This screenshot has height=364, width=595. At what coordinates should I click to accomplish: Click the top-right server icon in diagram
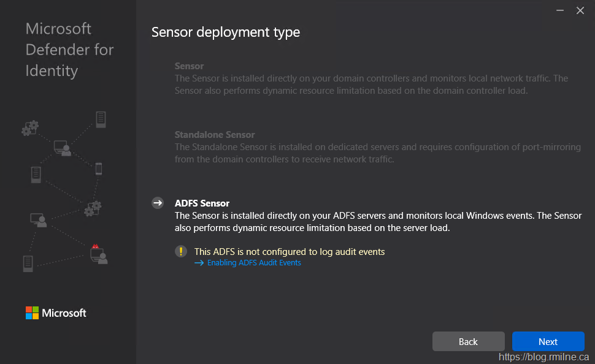[101, 119]
